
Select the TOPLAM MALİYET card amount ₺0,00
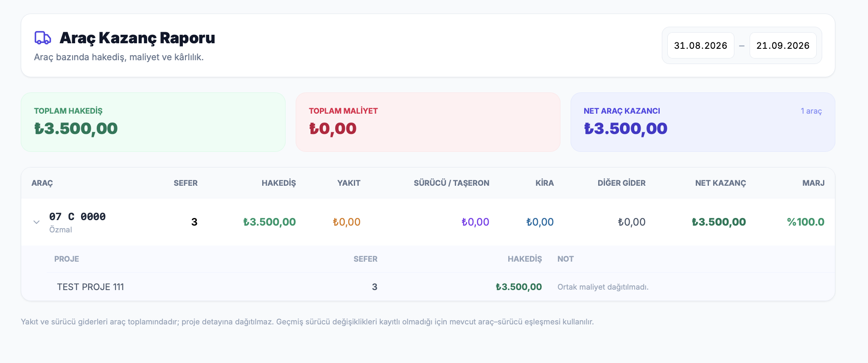pos(333,128)
